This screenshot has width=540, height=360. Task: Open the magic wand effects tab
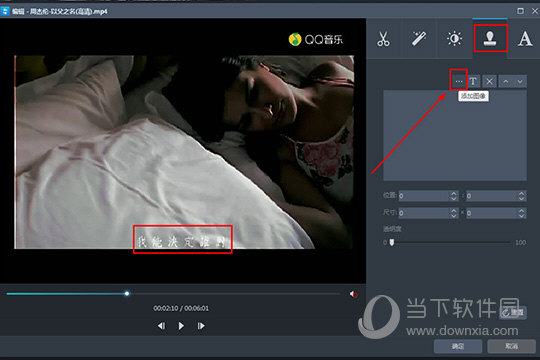(419, 39)
